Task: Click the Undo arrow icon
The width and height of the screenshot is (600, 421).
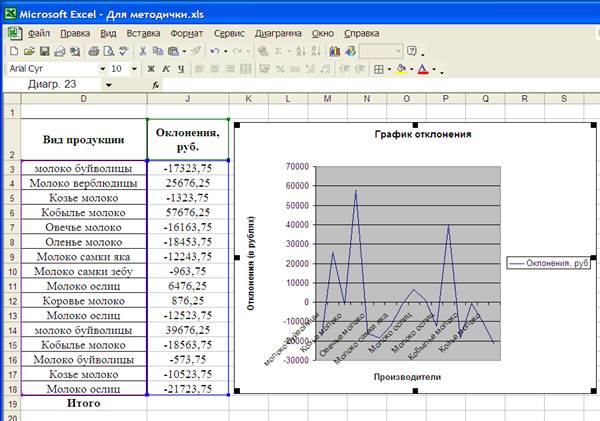Action: [215, 51]
